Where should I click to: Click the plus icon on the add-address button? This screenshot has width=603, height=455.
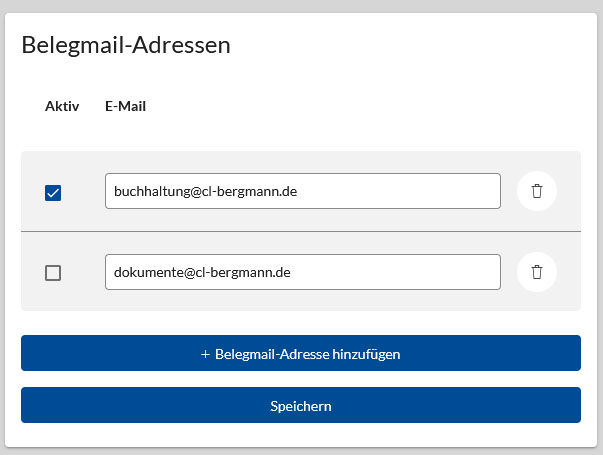[x=205, y=354]
